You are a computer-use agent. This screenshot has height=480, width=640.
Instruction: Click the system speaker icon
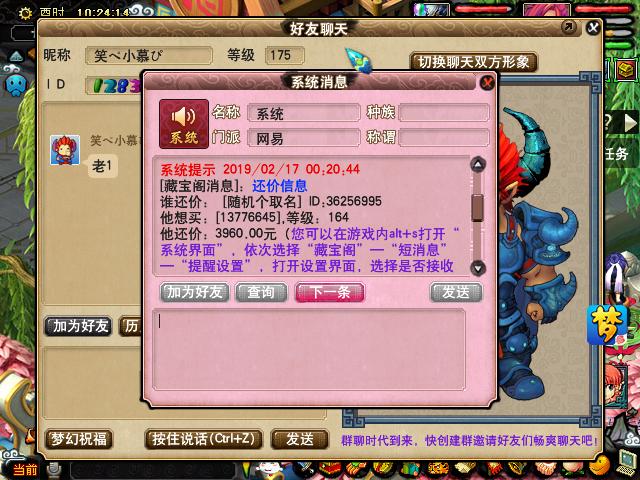(184, 123)
